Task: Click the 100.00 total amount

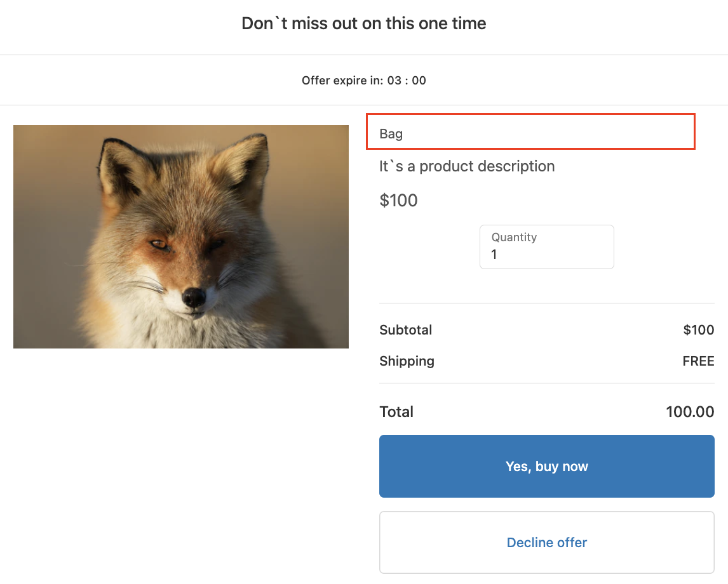Action: click(690, 412)
